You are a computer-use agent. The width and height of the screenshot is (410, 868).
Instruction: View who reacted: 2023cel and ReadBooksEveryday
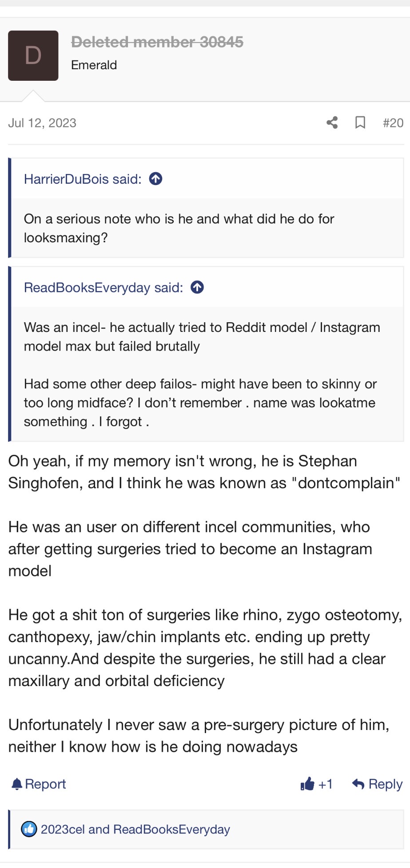[135, 829]
